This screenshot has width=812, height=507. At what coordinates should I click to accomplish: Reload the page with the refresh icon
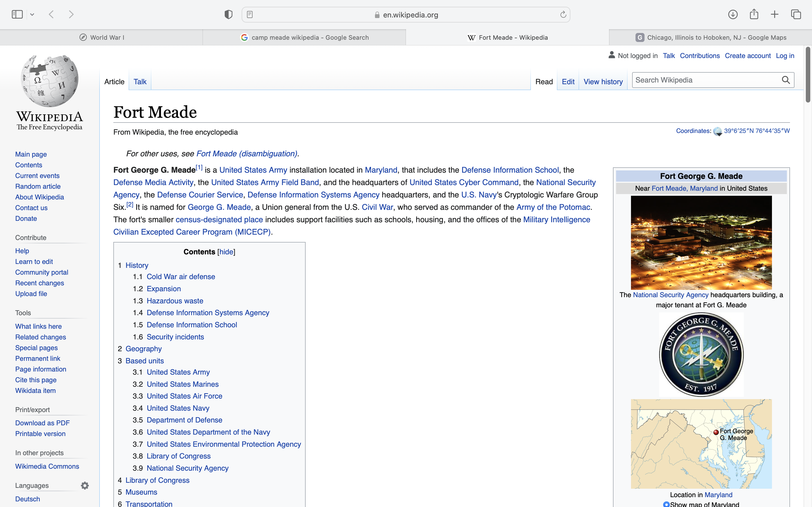pyautogui.click(x=563, y=14)
